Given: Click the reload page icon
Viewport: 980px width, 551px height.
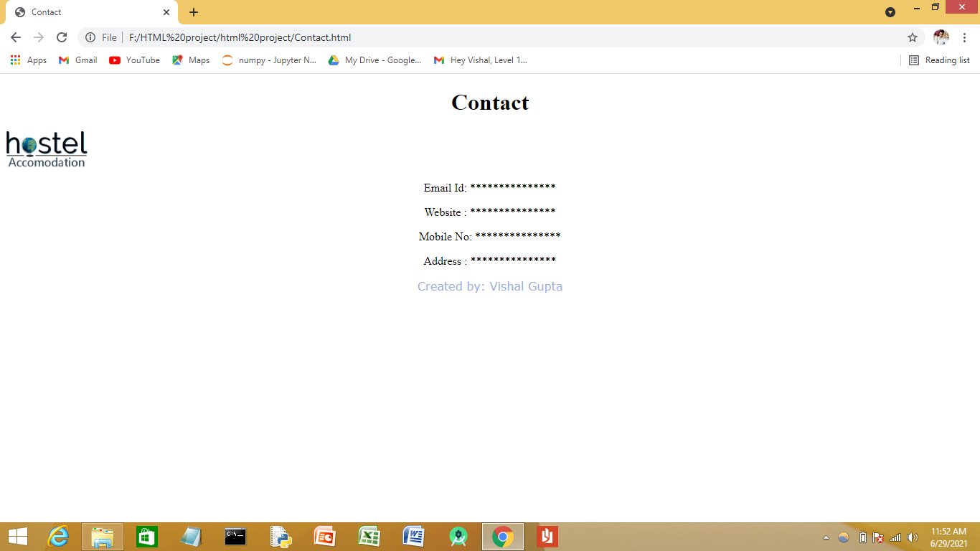Looking at the screenshot, I should pos(61,37).
